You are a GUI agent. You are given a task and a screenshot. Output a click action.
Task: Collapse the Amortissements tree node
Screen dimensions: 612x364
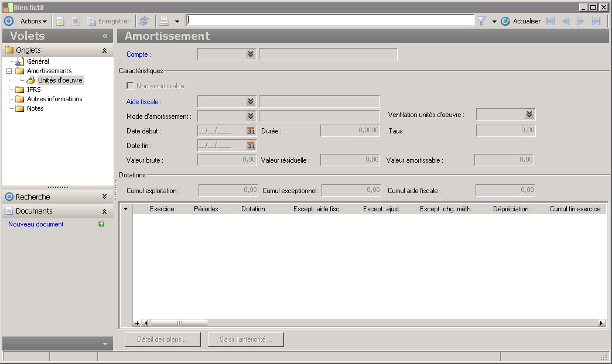[9, 71]
